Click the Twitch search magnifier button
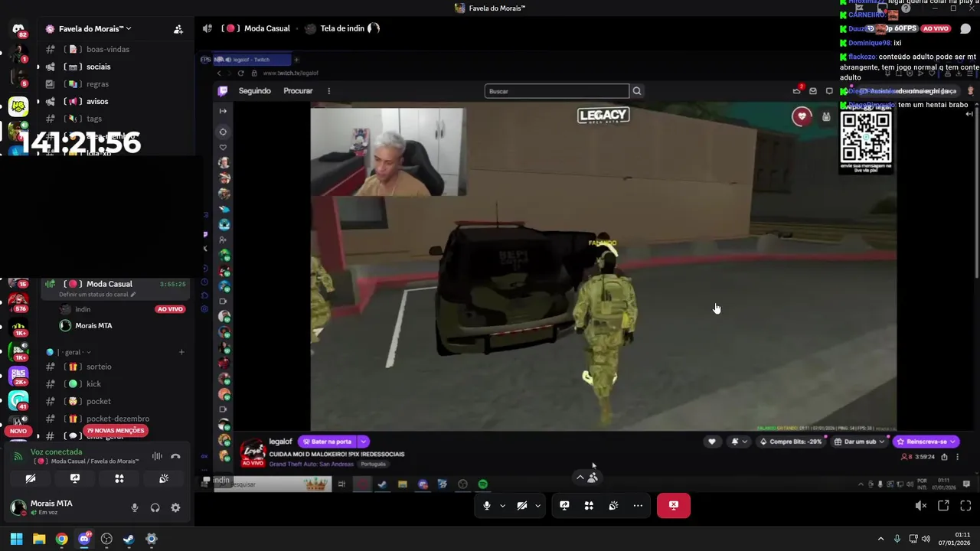The image size is (980, 551). coord(636,91)
